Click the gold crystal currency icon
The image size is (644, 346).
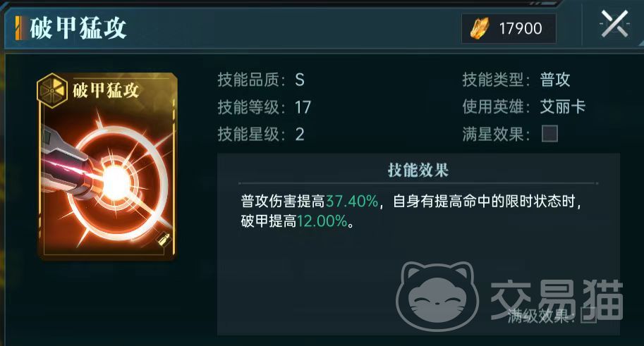click(480, 28)
